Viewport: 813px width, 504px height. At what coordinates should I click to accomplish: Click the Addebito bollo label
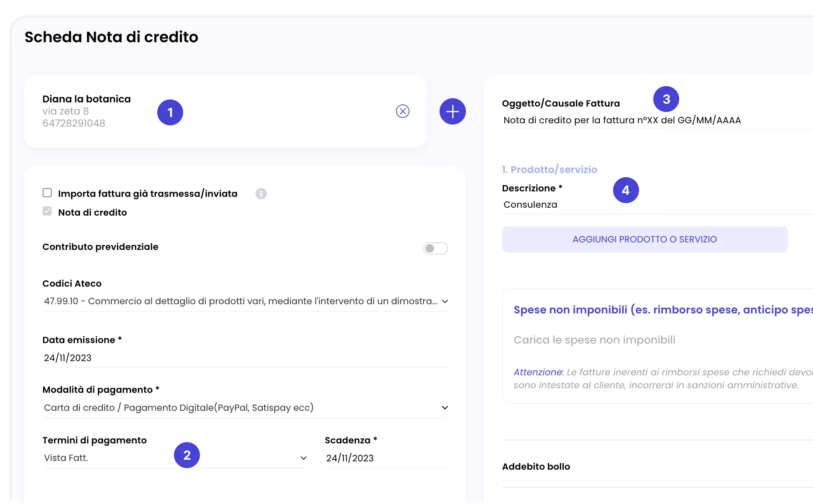click(x=536, y=466)
